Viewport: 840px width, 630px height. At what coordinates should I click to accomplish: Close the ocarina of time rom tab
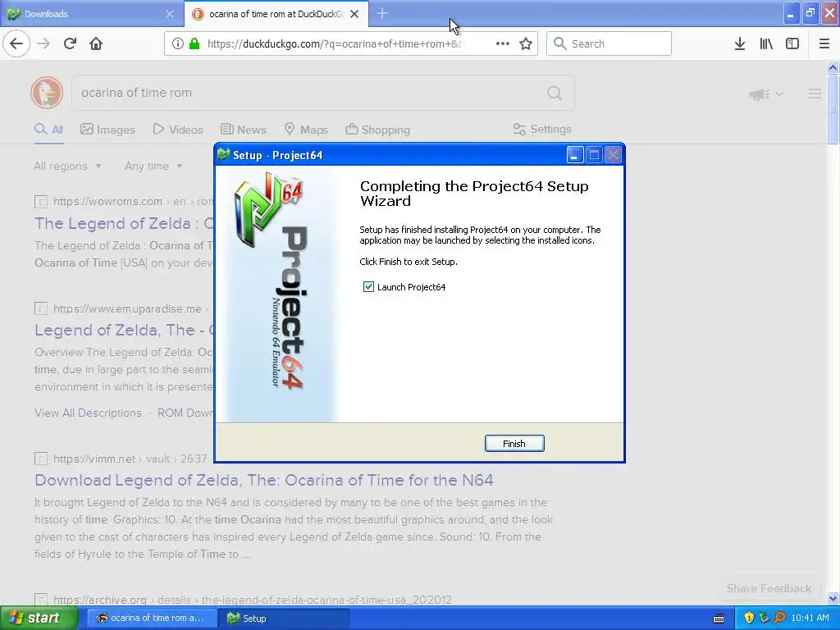coord(354,14)
